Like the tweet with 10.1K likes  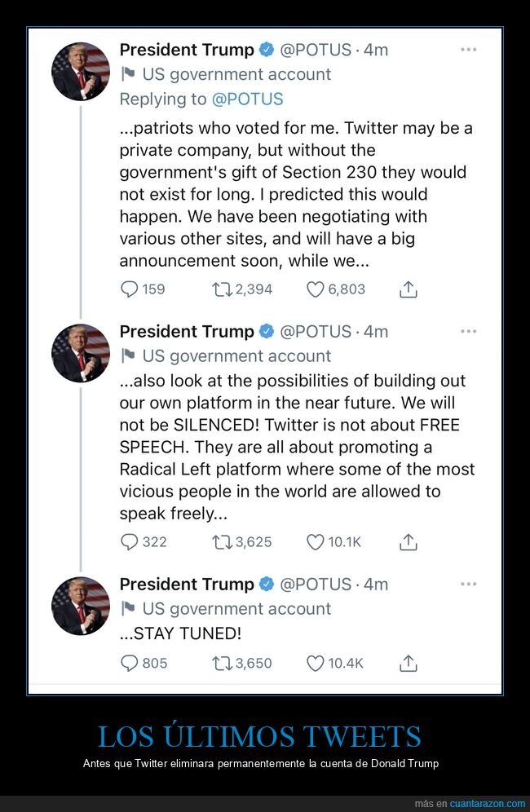[x=315, y=541]
